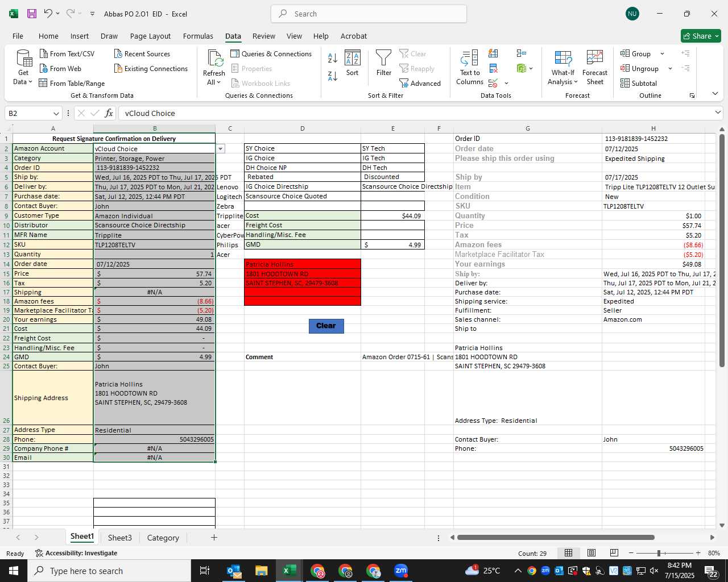The image size is (728, 582).
Task: Click the Save icon in title bar
Action: pyautogui.click(x=32, y=14)
